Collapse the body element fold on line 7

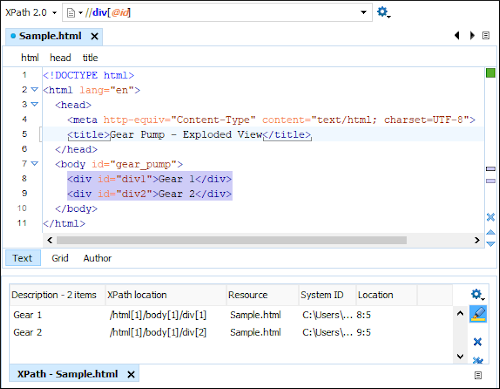(x=34, y=163)
